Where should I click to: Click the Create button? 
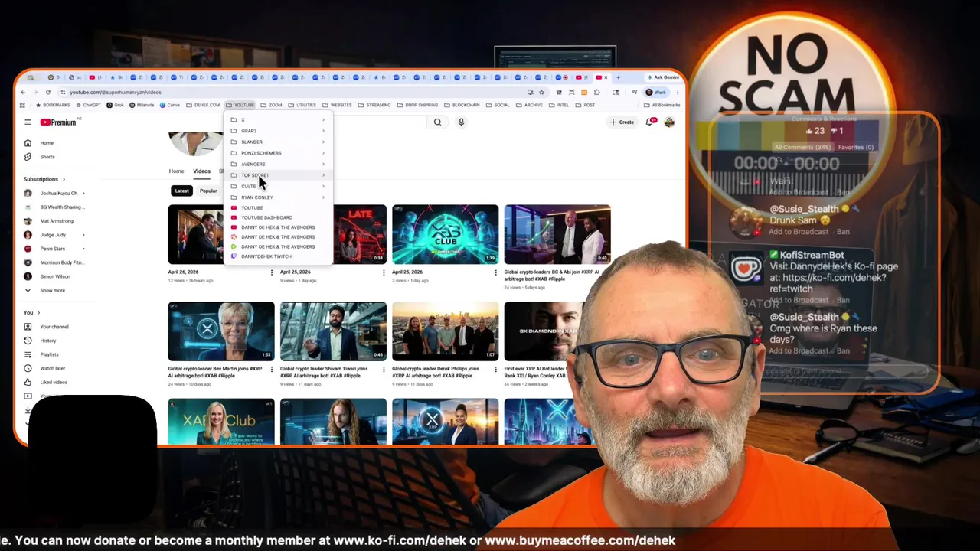[x=622, y=122]
